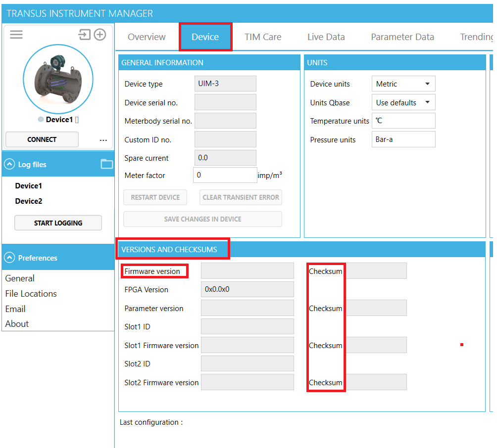Switch to the Overview tab
This screenshot has height=448, width=497.
pyautogui.click(x=147, y=37)
